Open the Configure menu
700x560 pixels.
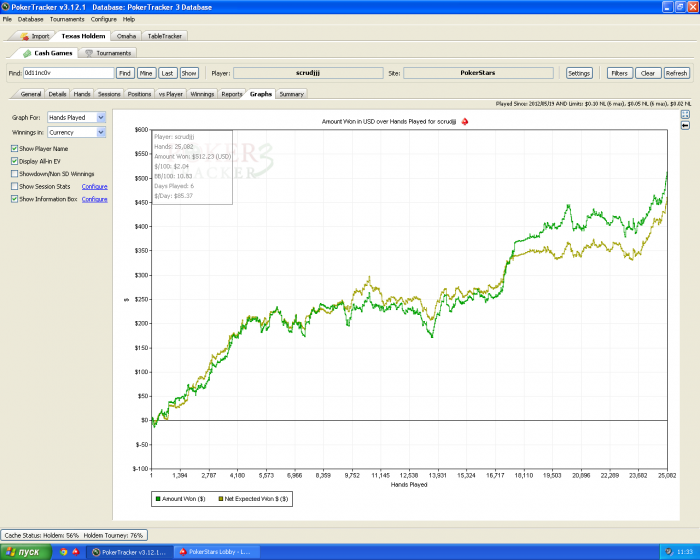point(103,19)
